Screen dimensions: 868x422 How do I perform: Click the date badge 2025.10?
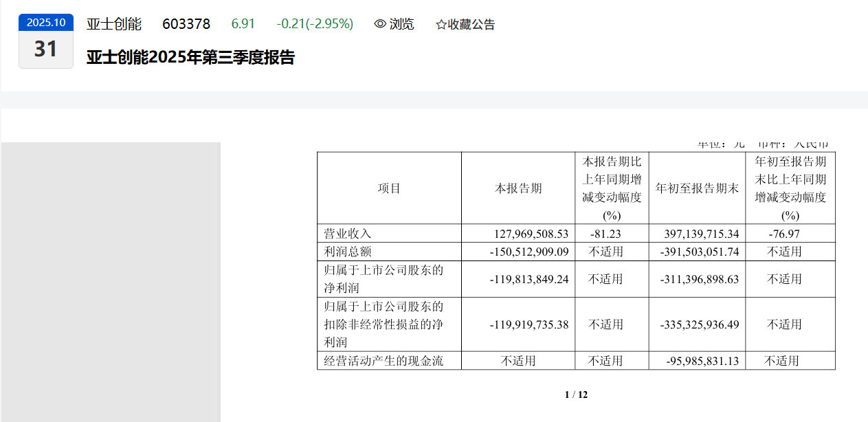(46, 23)
